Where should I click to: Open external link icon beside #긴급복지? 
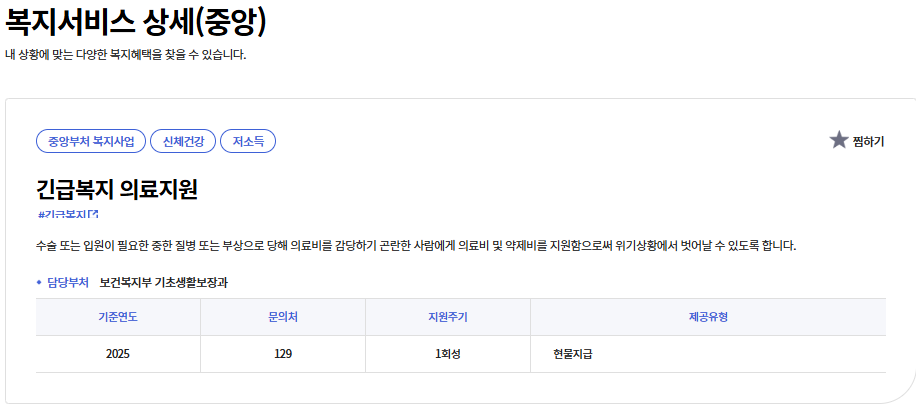click(93, 214)
